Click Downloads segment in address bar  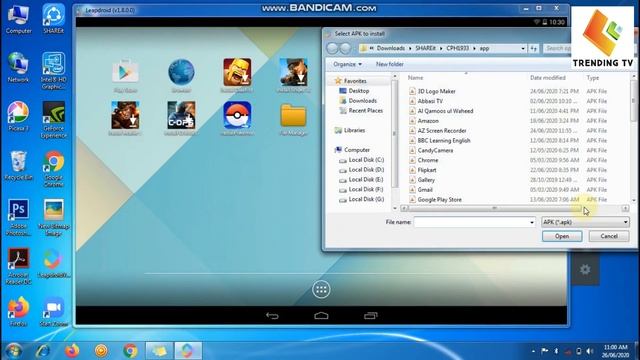[x=391, y=48]
